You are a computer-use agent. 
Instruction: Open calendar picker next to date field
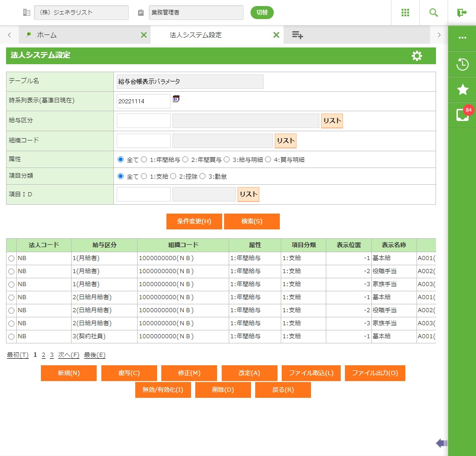[x=176, y=99]
